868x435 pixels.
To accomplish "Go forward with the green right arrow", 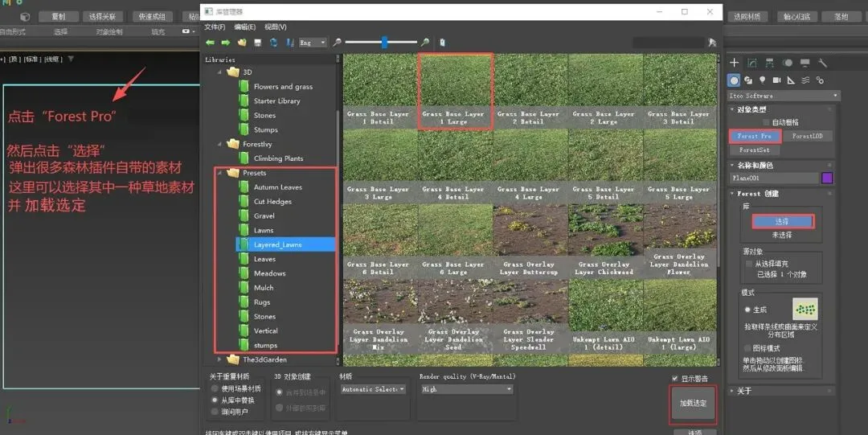I will [x=226, y=43].
